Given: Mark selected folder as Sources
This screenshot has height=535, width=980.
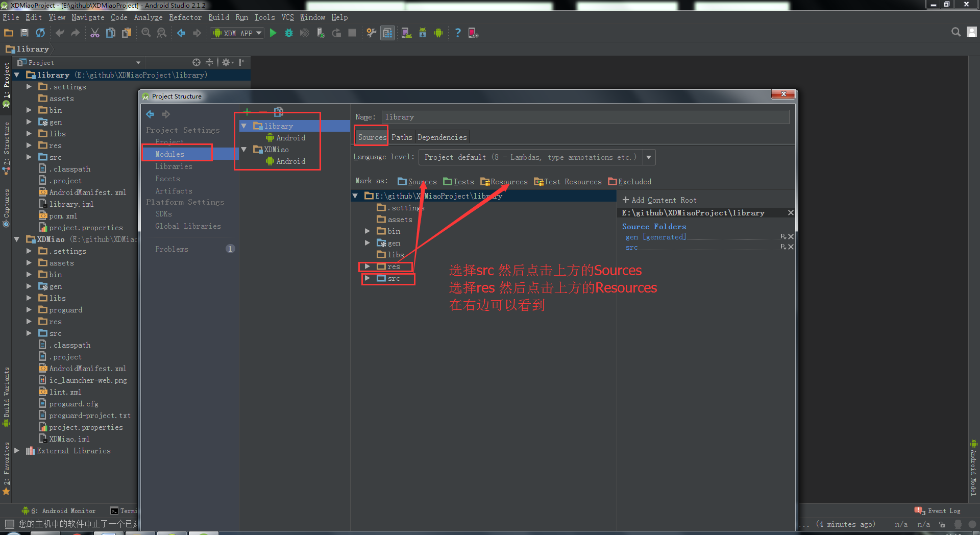Looking at the screenshot, I should point(417,182).
